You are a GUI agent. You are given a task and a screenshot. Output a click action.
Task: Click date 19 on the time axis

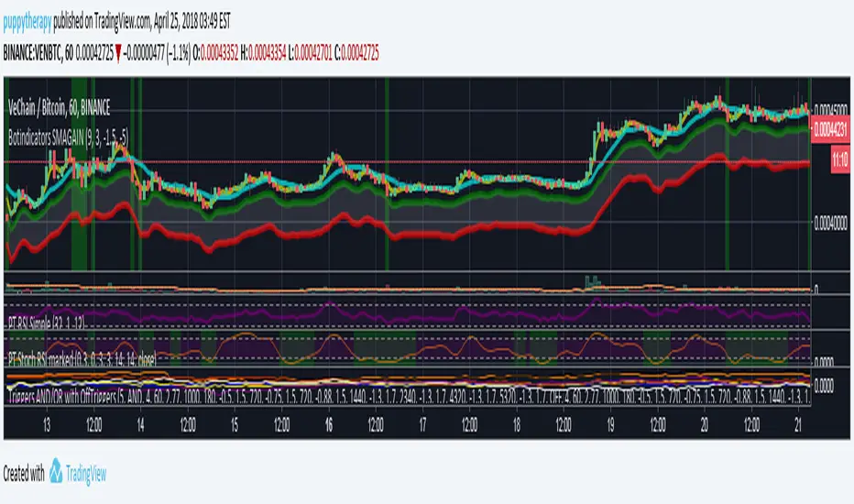tap(610, 424)
